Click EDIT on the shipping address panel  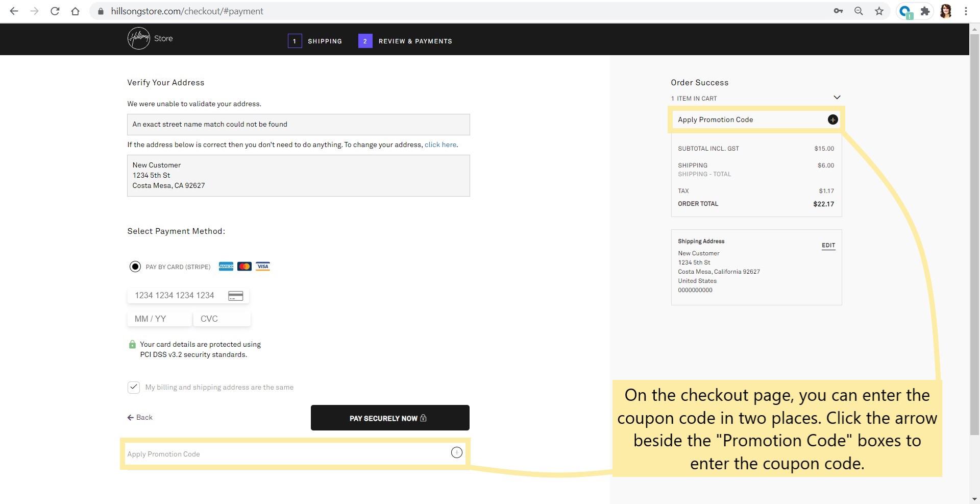828,245
